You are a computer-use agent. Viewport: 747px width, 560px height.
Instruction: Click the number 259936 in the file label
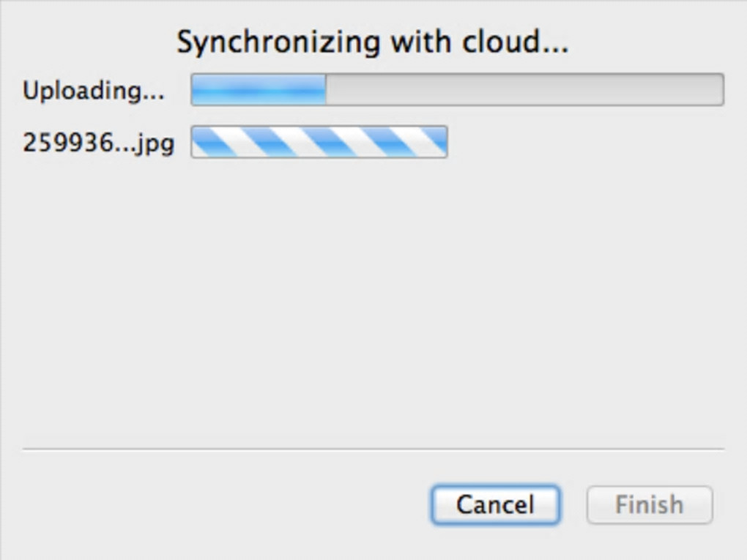coord(67,143)
